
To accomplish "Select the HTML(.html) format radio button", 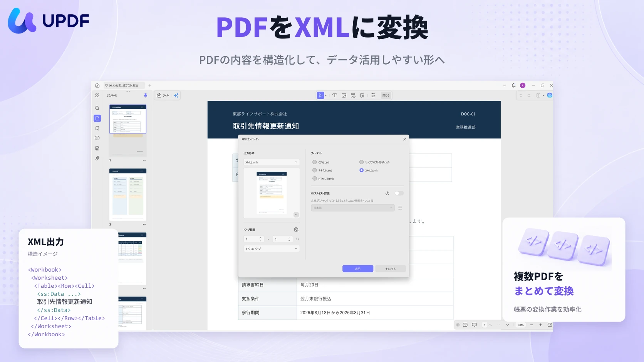I will pyautogui.click(x=314, y=178).
